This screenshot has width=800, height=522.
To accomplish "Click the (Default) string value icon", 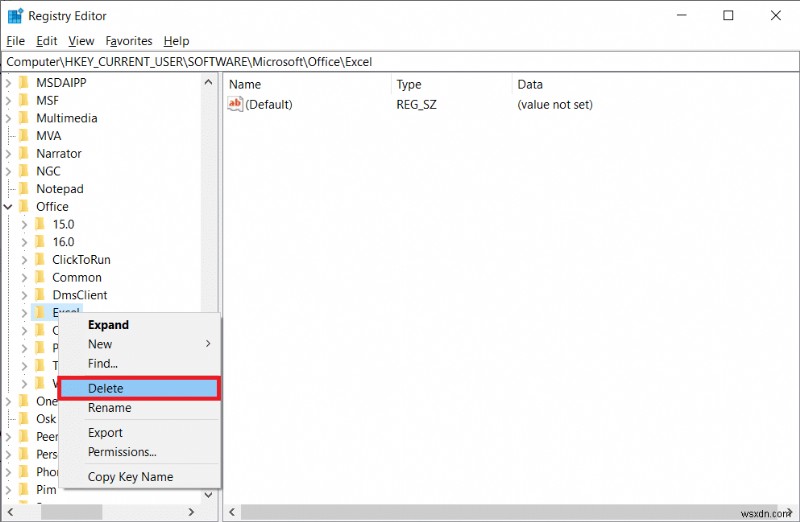I will coord(235,104).
